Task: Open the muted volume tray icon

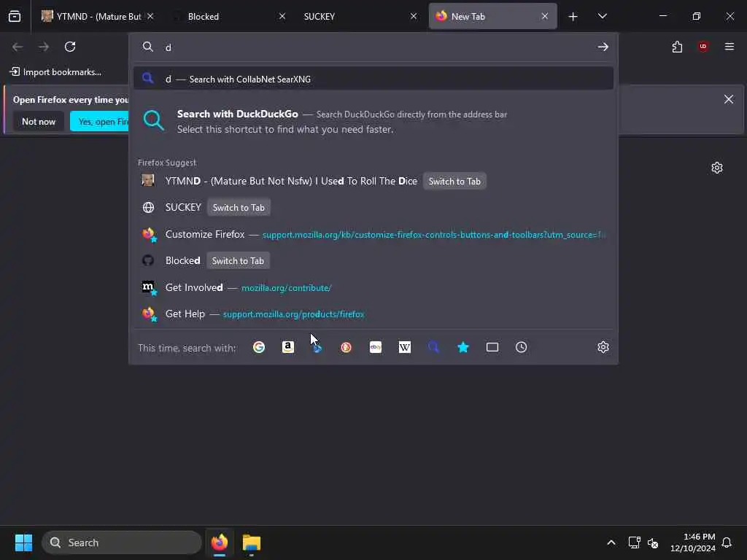Action: [653, 542]
